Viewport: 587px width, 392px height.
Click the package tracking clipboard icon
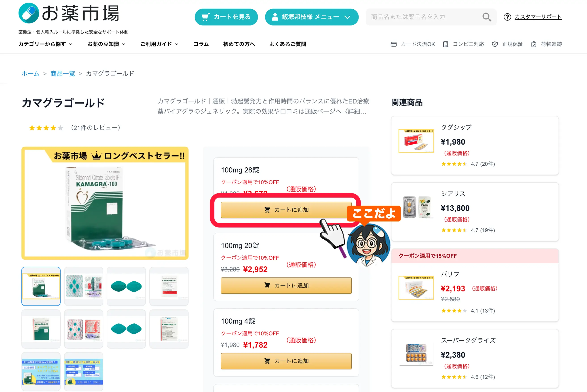point(534,44)
